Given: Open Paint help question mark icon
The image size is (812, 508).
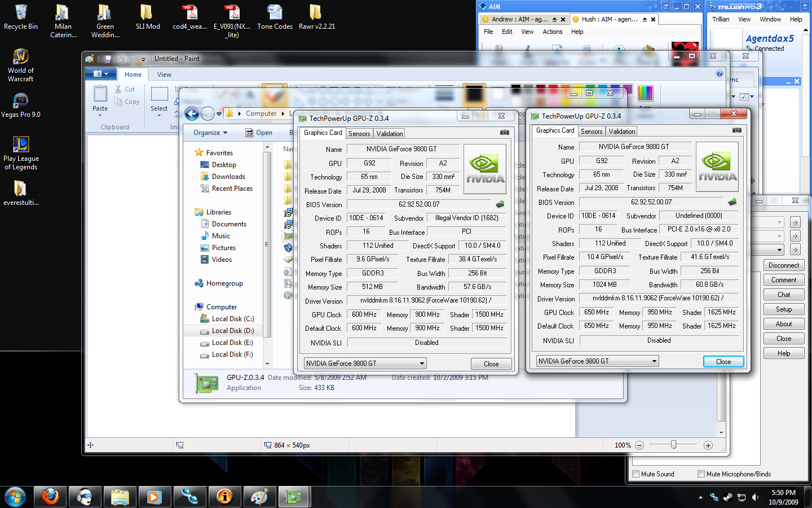Looking at the screenshot, I should [x=720, y=74].
